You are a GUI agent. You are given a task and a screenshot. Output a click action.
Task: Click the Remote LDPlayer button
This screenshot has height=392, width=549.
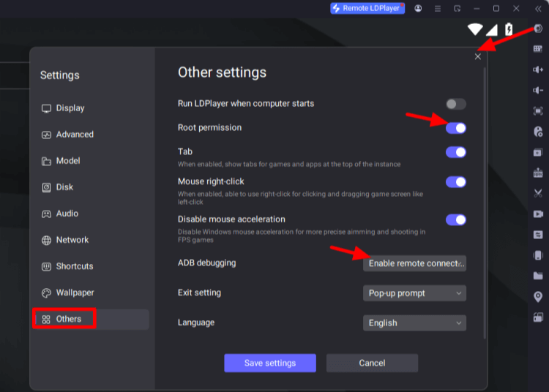tap(367, 9)
